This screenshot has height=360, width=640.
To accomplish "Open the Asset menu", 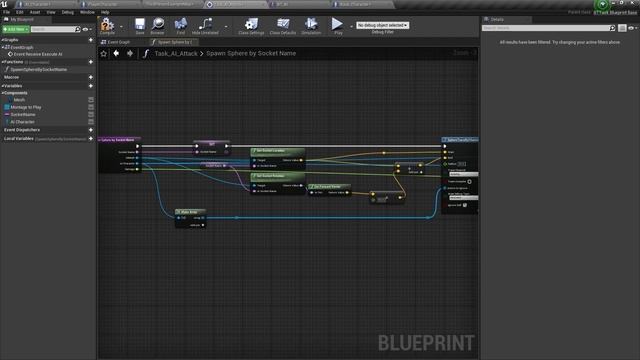I will point(35,12).
